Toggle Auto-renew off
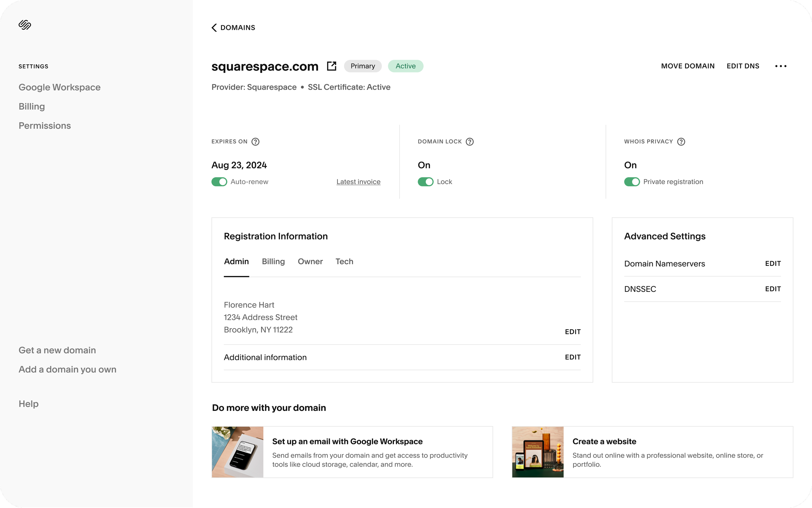812x508 pixels. pos(219,181)
